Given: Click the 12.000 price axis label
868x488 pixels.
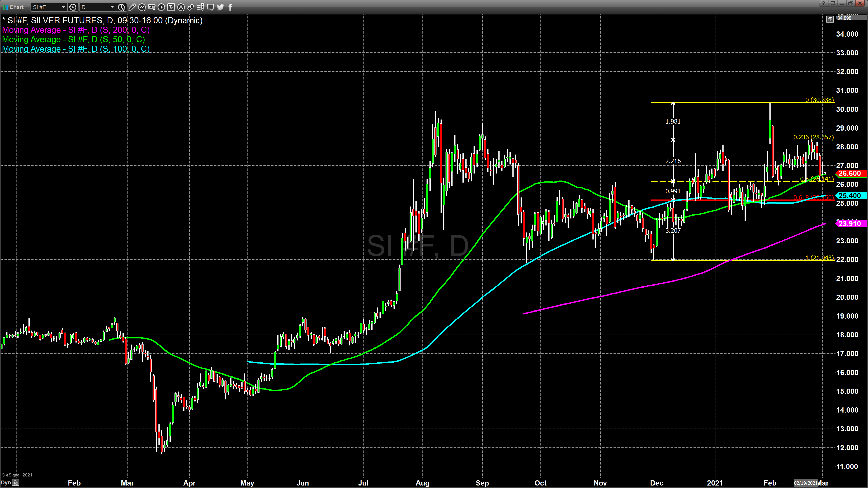Looking at the screenshot, I should click(847, 448).
